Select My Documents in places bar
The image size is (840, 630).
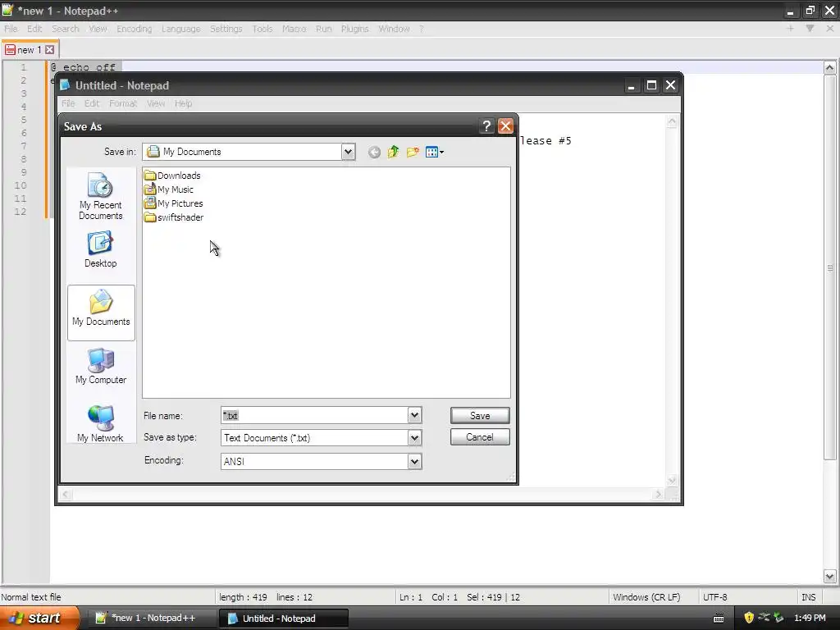101,313
